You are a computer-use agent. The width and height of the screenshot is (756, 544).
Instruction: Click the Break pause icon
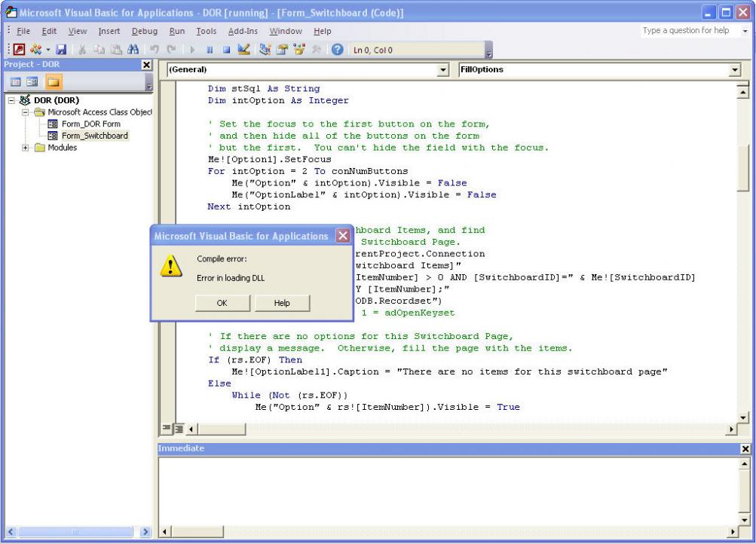pos(210,49)
